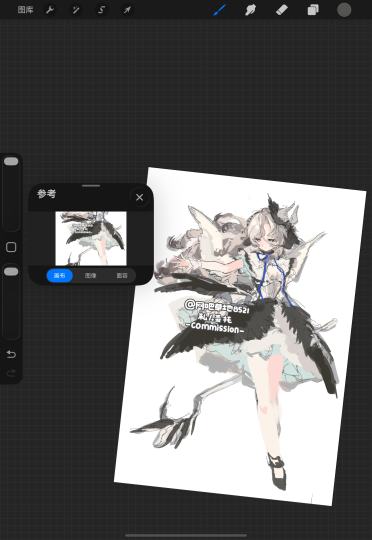This screenshot has height=540, width=372.
Task: Switch reference to Face (面容) tab
Action: pos(122,276)
